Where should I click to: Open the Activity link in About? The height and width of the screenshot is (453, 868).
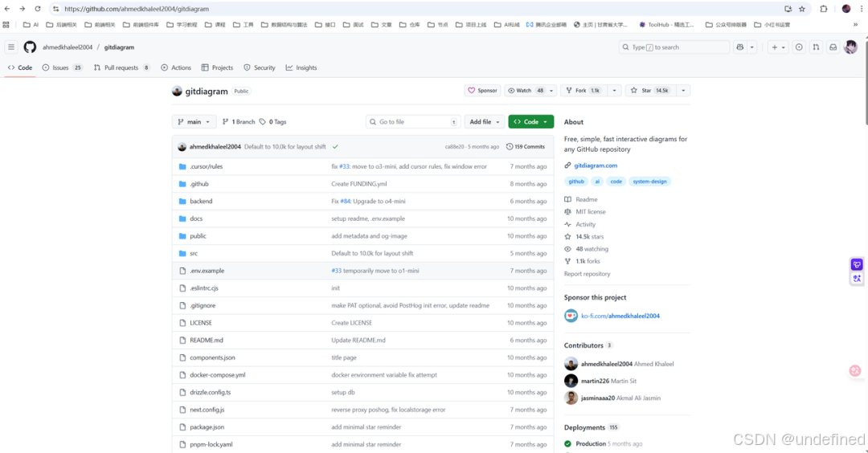(586, 225)
